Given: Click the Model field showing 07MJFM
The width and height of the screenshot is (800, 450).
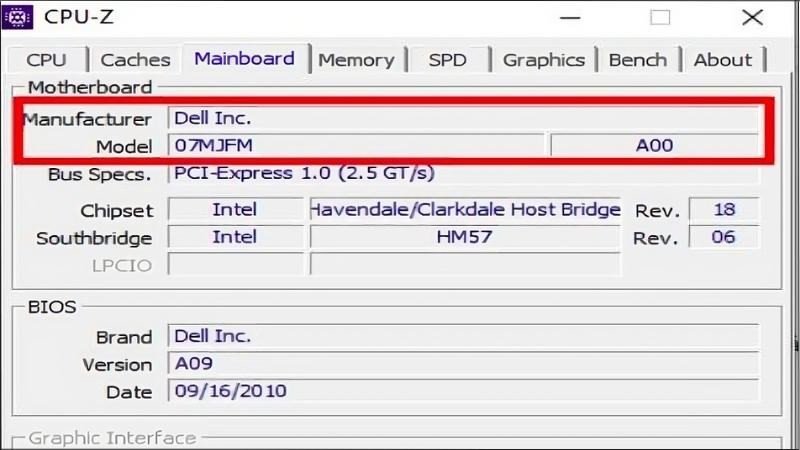Looking at the screenshot, I should 356,145.
